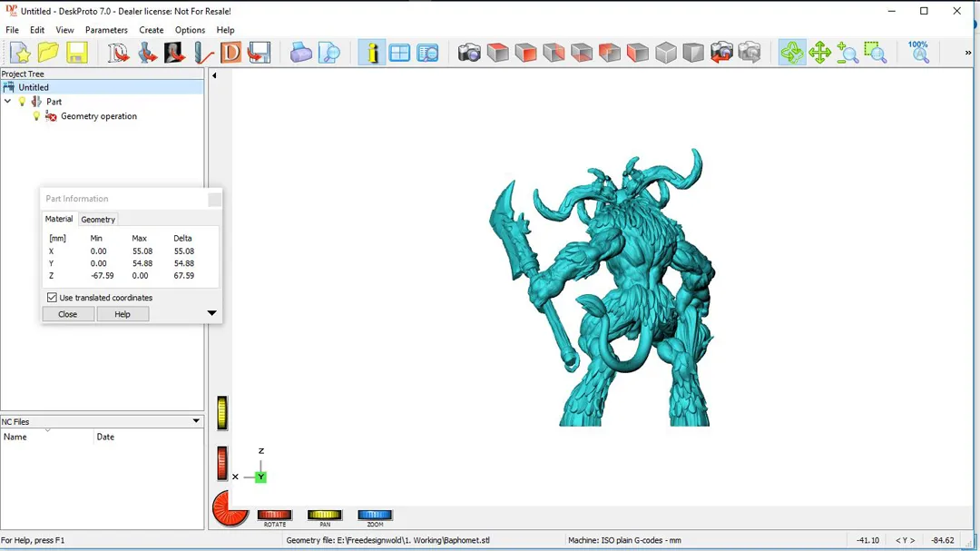Click the Load Bitmap icon (portrait with arrow)
980x551 pixels.
(175, 53)
